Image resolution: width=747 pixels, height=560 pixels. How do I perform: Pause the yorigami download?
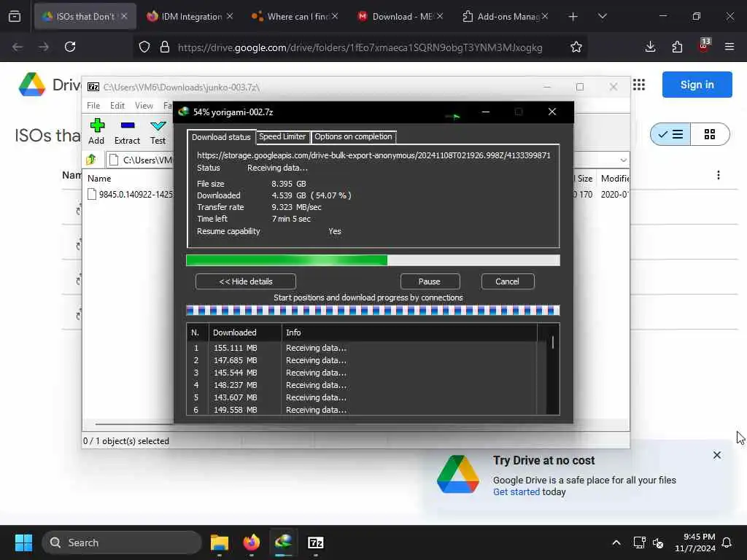[430, 281]
